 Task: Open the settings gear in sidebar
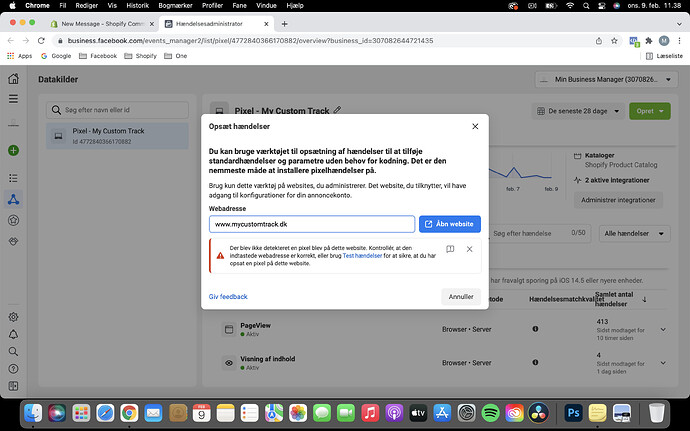pyautogui.click(x=14, y=317)
